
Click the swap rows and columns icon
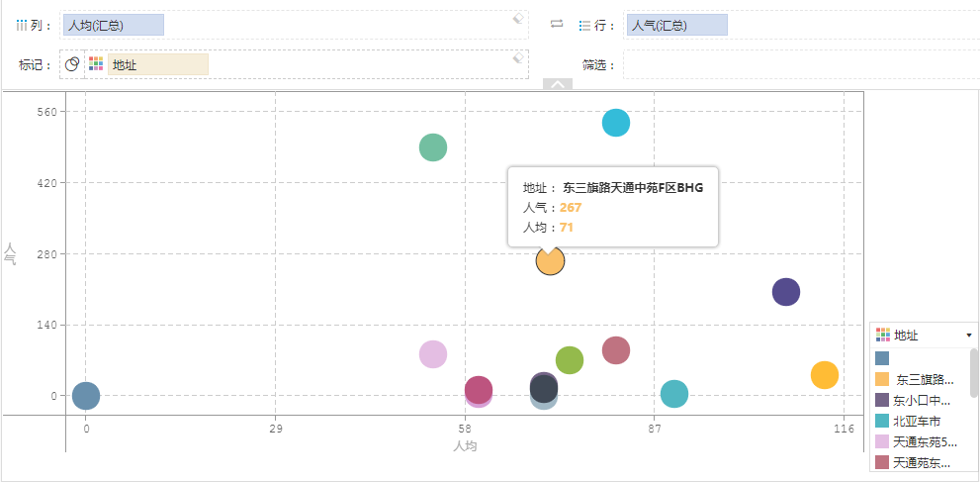557,24
